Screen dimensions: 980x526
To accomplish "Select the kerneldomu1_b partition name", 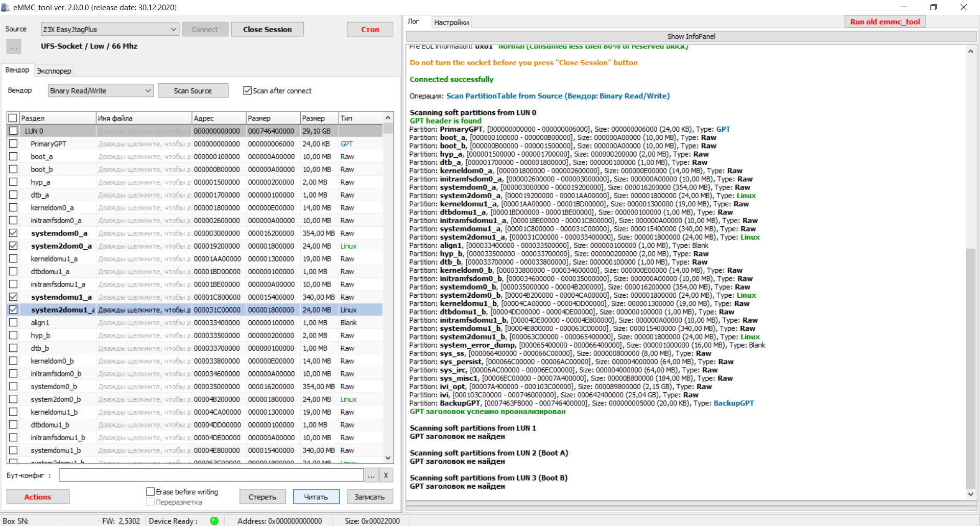I will coord(54,412).
